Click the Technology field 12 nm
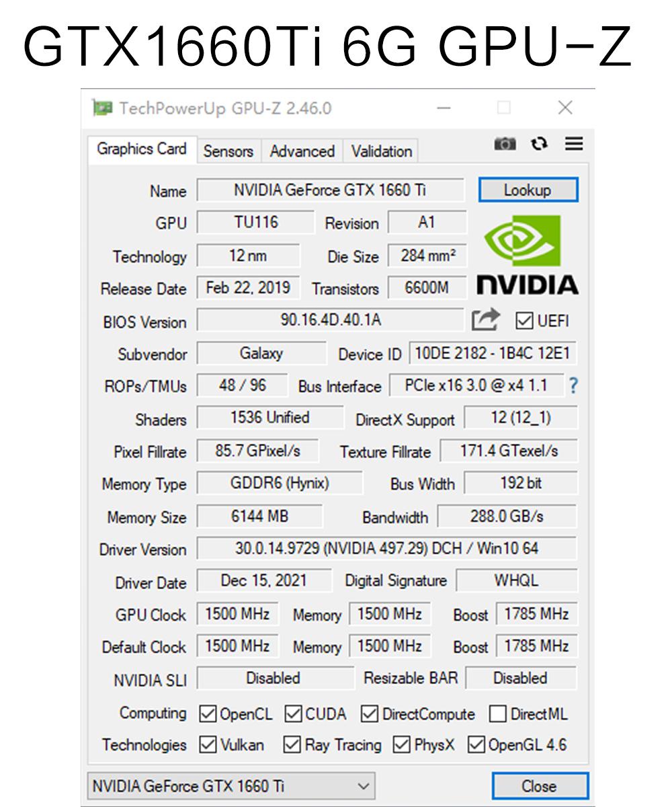672x807 pixels. click(248, 256)
